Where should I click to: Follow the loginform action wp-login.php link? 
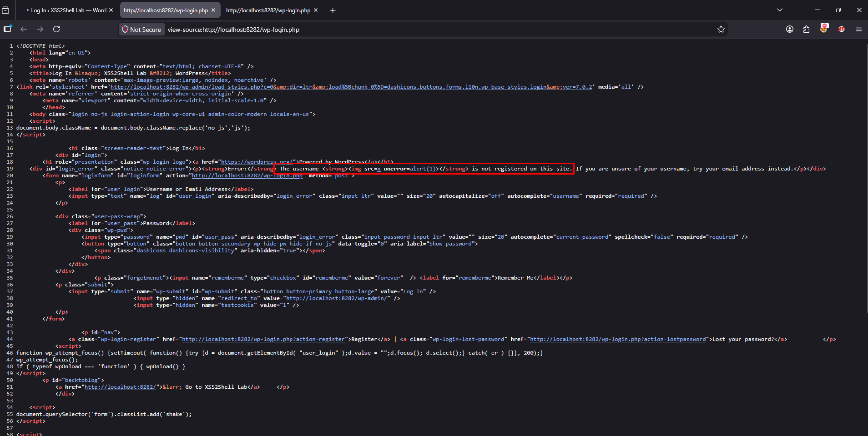coord(247,175)
